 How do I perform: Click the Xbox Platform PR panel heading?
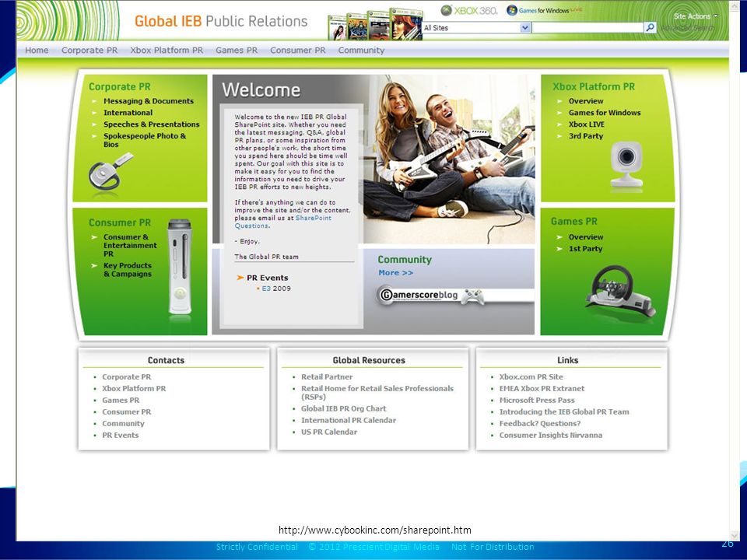[x=594, y=86]
